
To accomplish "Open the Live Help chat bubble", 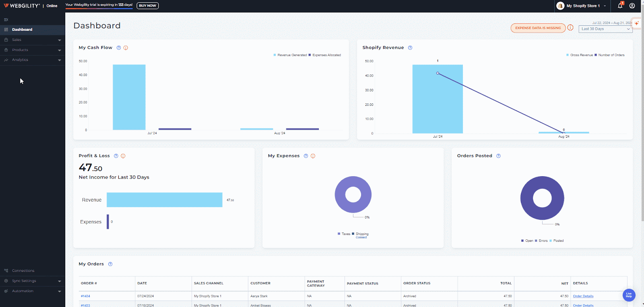I will [x=629, y=295].
